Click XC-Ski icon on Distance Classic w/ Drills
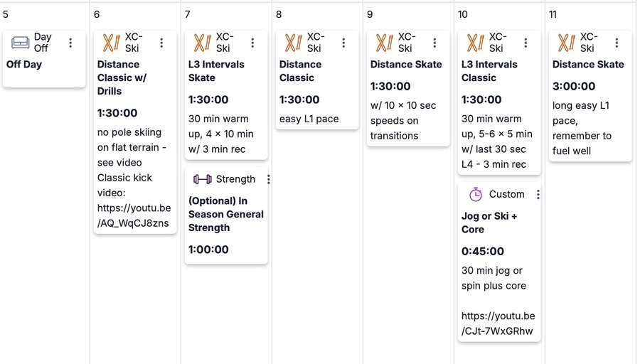 pos(111,43)
